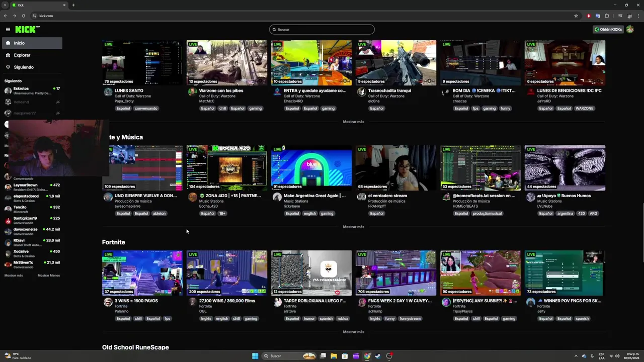The image size is (644, 362).
Task: Click the KICK logo
Action: tap(27, 30)
